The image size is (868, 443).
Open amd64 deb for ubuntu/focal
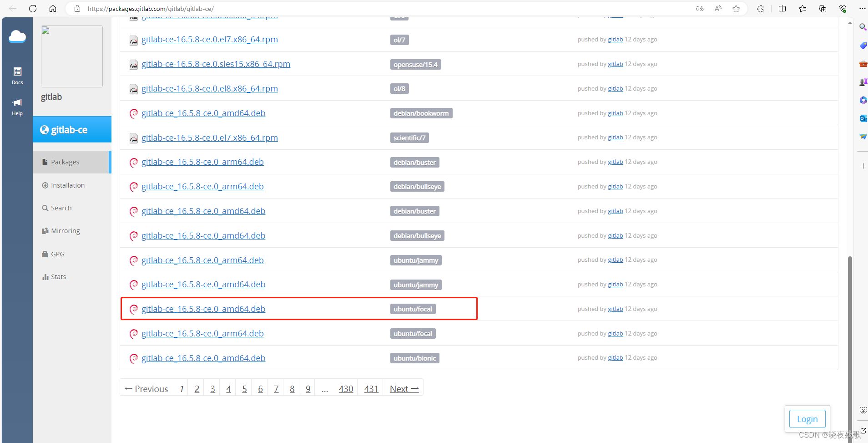(203, 309)
